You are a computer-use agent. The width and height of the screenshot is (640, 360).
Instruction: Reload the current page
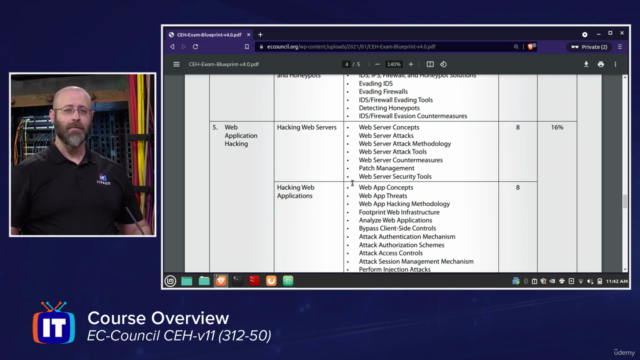click(196, 47)
